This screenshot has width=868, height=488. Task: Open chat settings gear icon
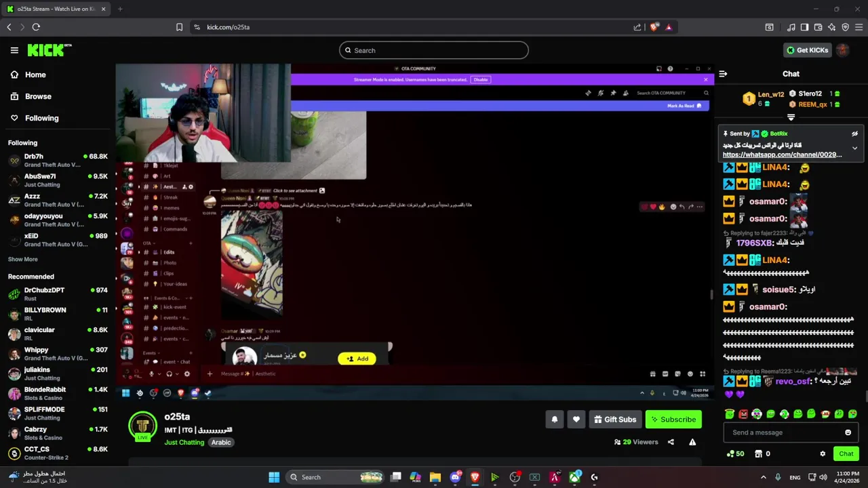[823, 453]
